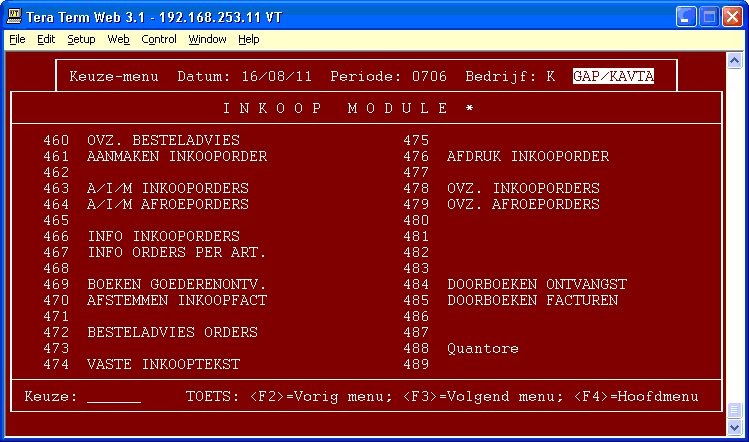Minimize the Tera Term window
Viewport: 749px width, 442px height.
click(687, 16)
